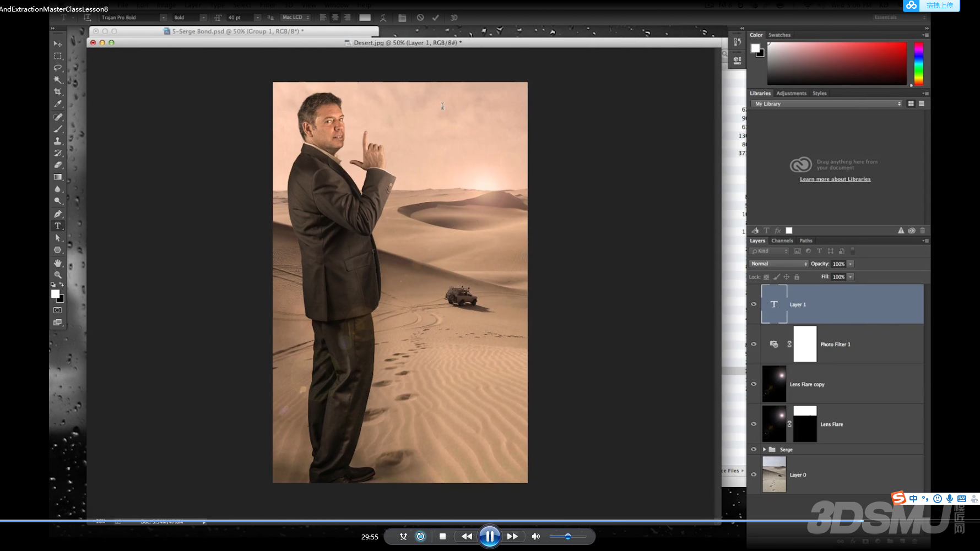Hide the Photo Filter 1 layer
The image size is (980, 551).
coord(754,344)
